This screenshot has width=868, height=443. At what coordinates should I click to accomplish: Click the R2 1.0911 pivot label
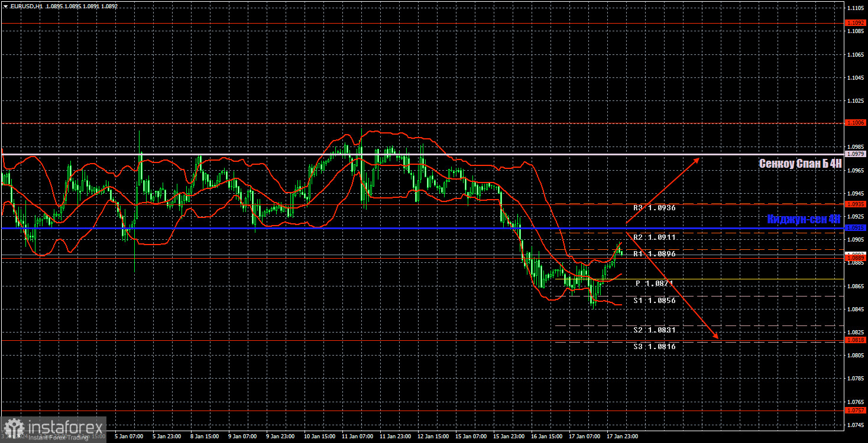tap(655, 237)
